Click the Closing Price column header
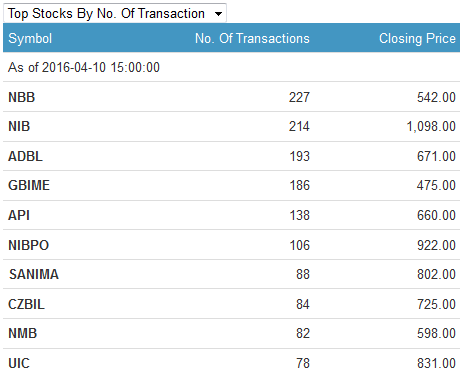Viewport: 460px width, 375px height. click(x=417, y=38)
